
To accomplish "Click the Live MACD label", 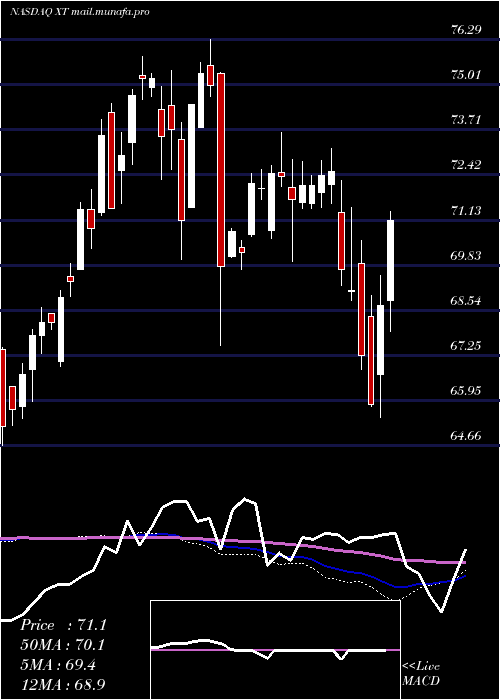I will (x=421, y=673).
